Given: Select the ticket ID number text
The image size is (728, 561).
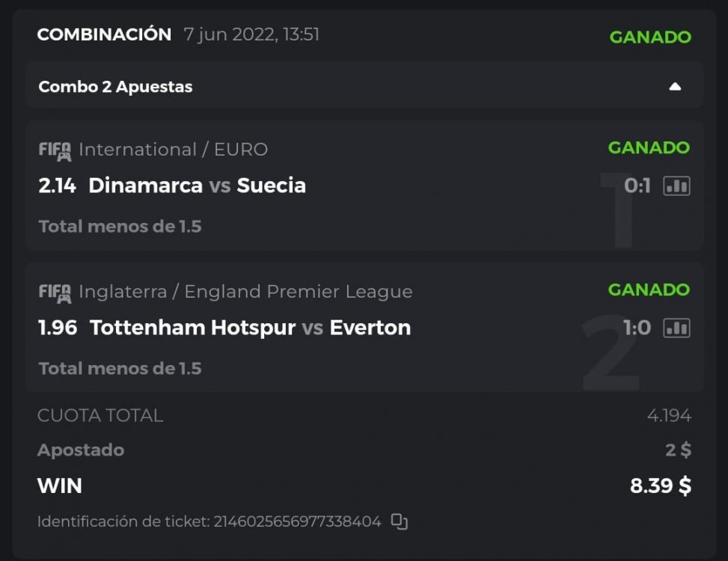Looking at the screenshot, I should [297, 521].
